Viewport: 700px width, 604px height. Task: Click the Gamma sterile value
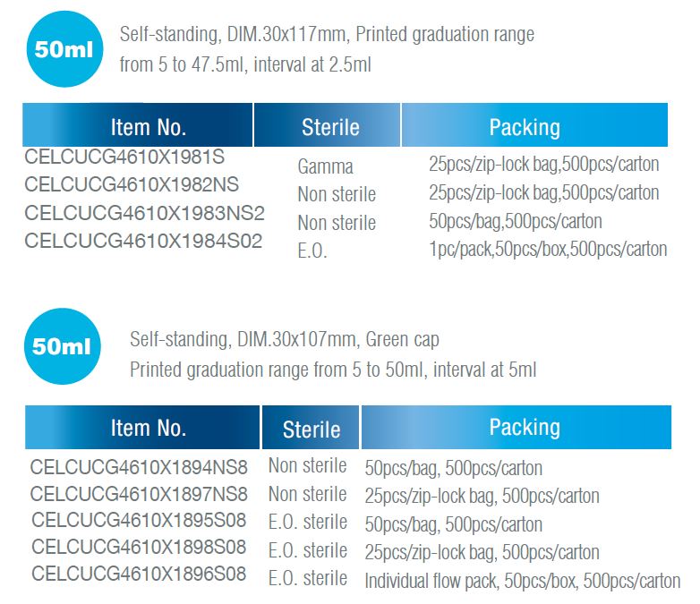326,166
